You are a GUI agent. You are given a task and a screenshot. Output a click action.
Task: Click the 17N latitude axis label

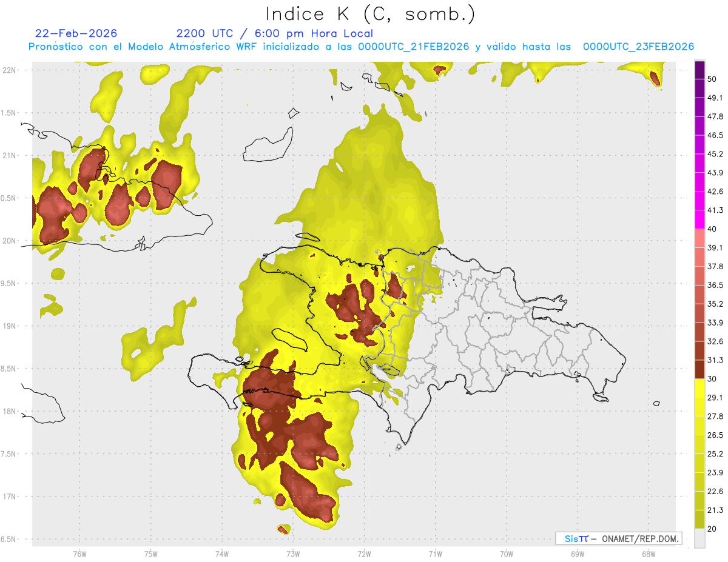pos(10,497)
